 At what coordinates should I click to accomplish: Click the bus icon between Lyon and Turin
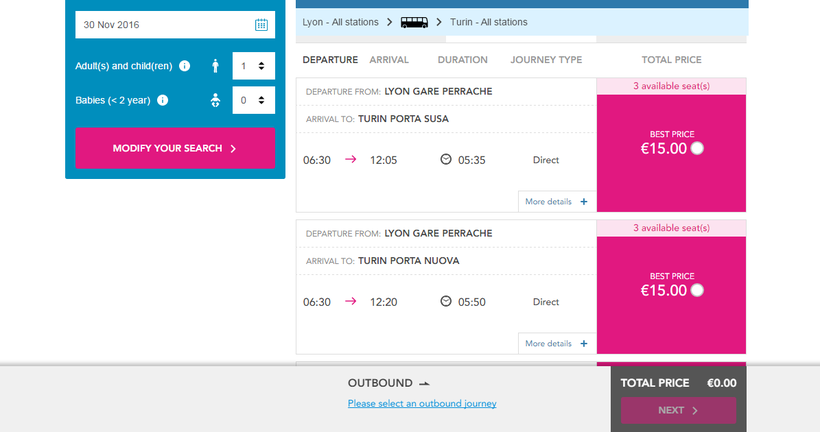(x=414, y=22)
